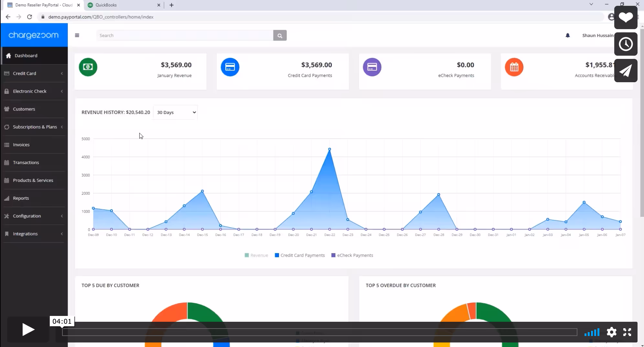Open a new browser tab
Viewport: 644px width, 347px height.
click(x=172, y=5)
